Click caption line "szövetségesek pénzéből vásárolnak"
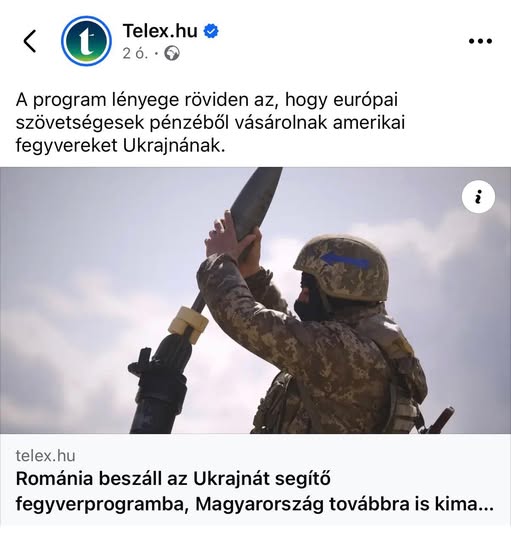Viewport: 511px width, 540px height. pyautogui.click(x=171, y=123)
